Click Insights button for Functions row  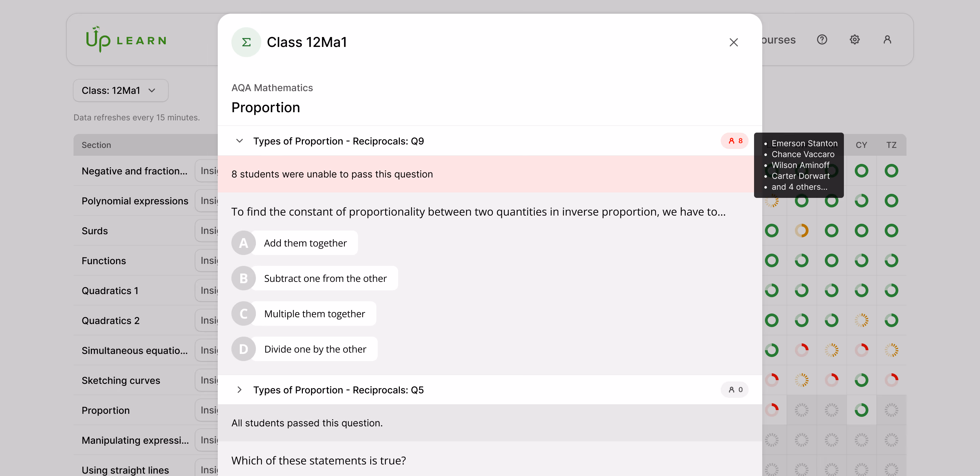pos(207,261)
